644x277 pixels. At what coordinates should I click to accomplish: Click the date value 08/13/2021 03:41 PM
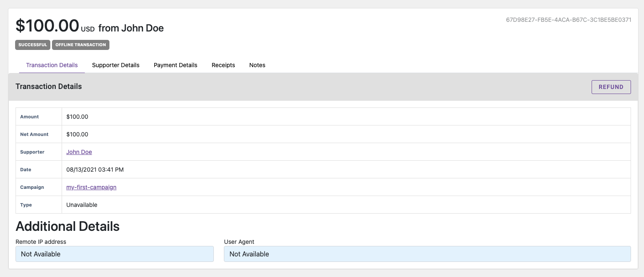[x=95, y=170]
